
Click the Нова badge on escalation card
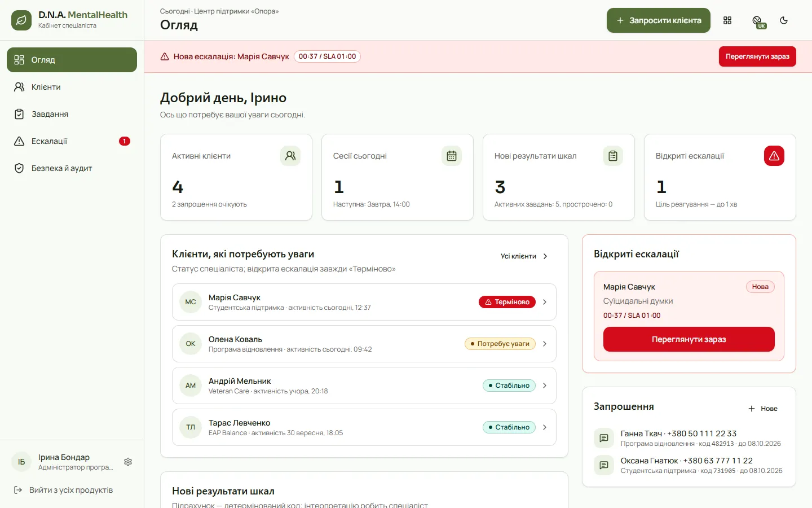[x=760, y=287]
